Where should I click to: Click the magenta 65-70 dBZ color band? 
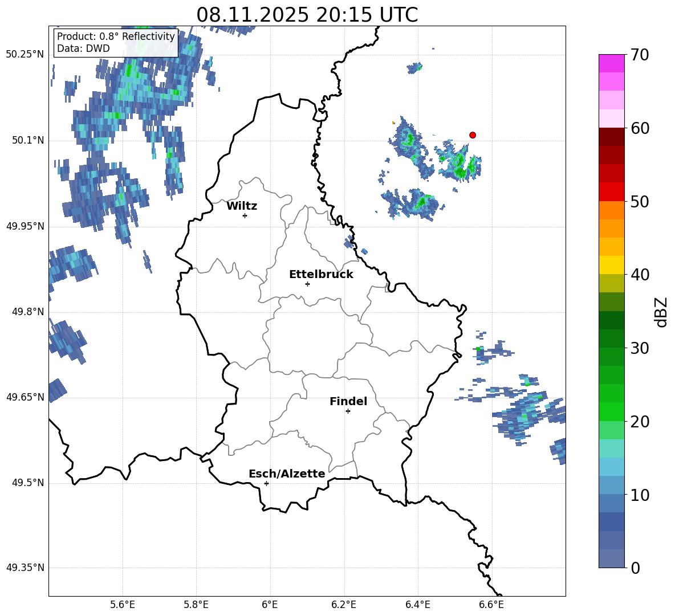(611, 64)
